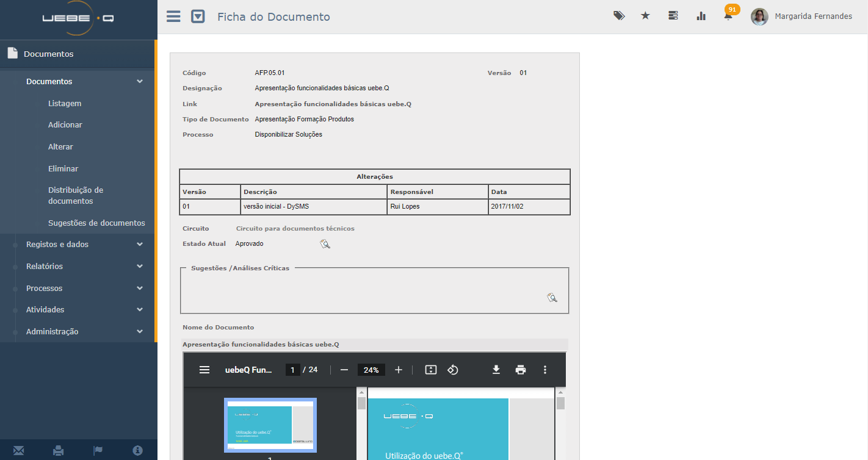Rotate the PDF page counterclockwise
Screen dimensions: 868x460
coord(453,370)
